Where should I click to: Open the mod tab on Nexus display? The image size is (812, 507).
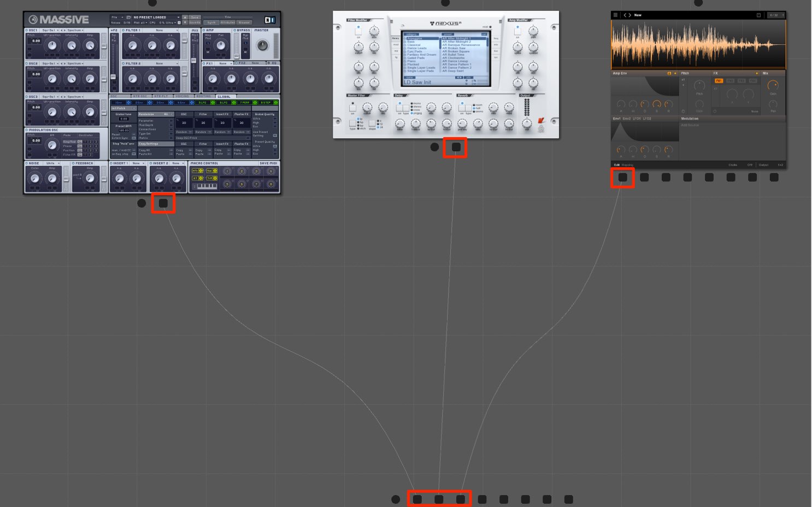pos(396,44)
